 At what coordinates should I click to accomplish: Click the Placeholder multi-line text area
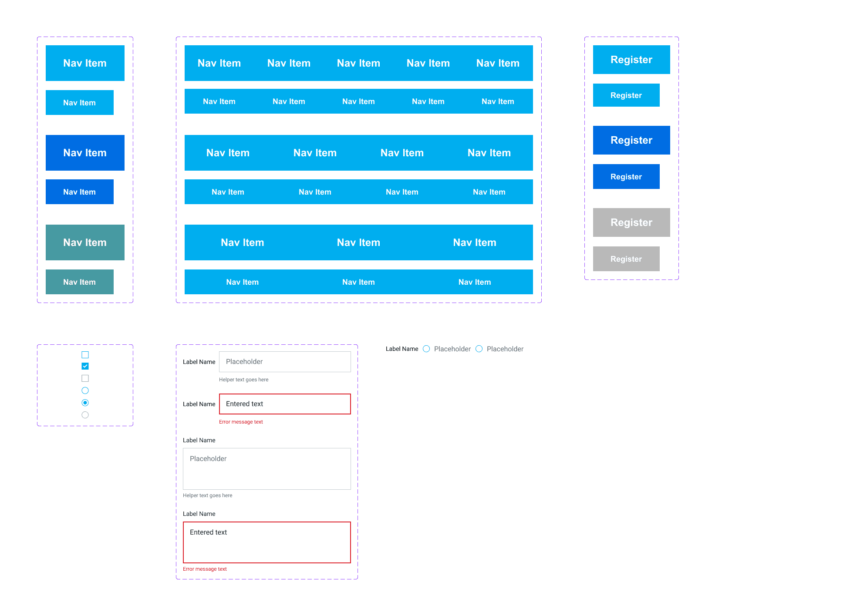(267, 469)
